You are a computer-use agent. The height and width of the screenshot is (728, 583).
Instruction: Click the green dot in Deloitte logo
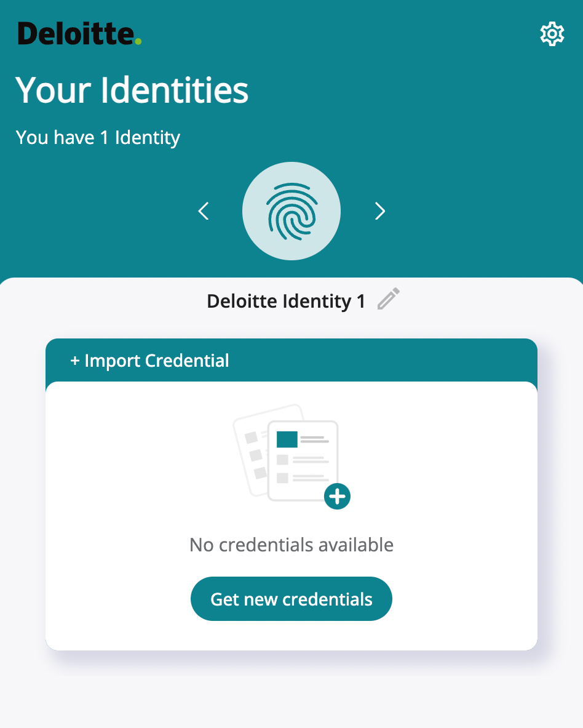[138, 41]
